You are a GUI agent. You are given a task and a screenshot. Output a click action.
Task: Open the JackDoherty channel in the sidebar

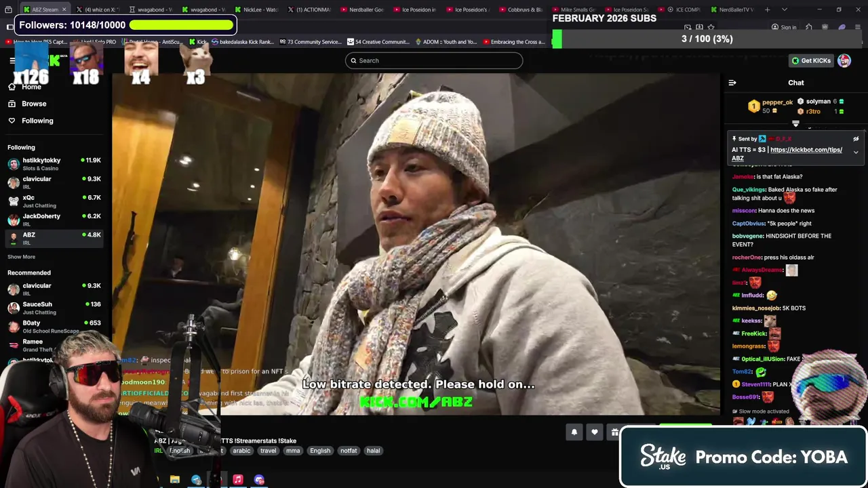(x=54, y=220)
